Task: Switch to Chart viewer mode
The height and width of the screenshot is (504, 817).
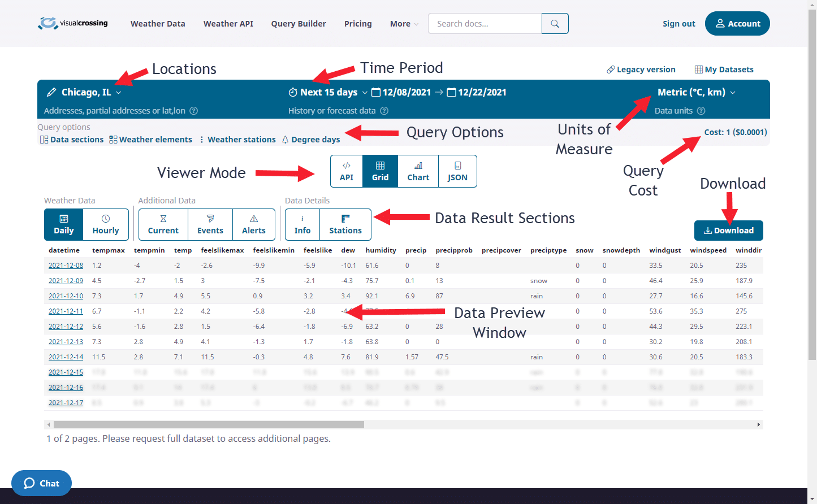Action: click(418, 171)
